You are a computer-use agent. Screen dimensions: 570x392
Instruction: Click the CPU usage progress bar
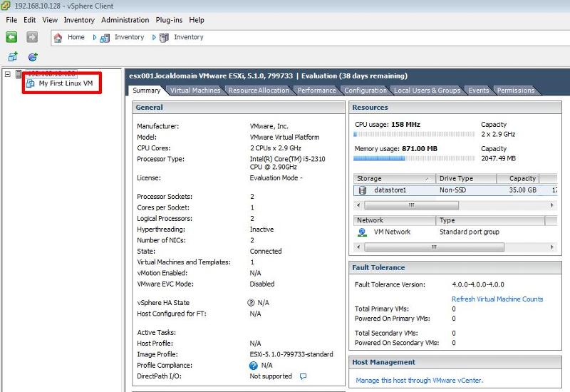coord(414,134)
